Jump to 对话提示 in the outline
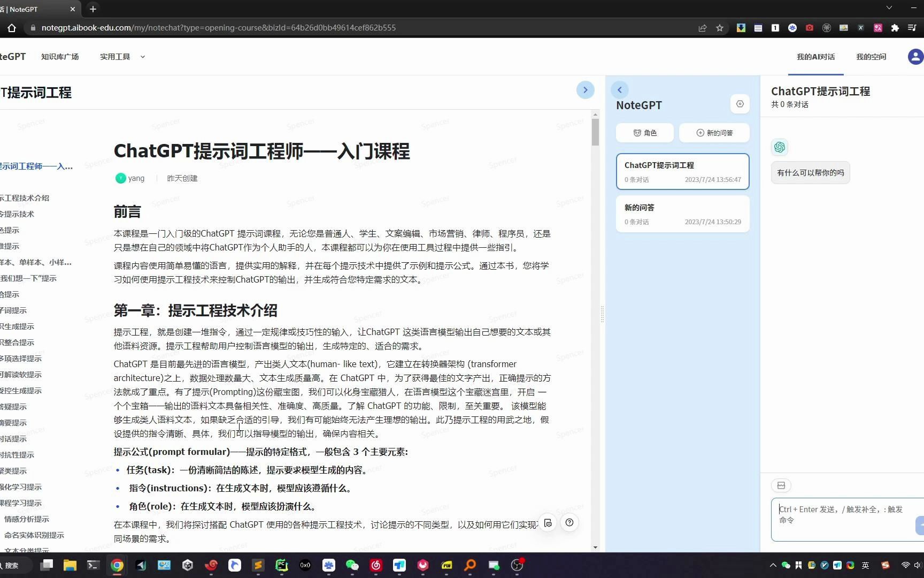This screenshot has height=578, width=924. [x=13, y=439]
